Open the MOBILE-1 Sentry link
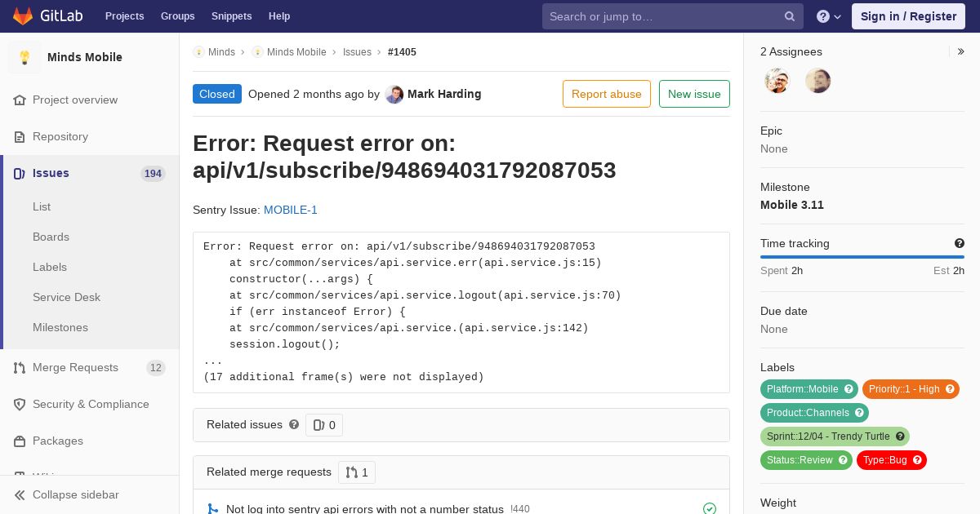This screenshot has height=514, width=980. tap(291, 210)
